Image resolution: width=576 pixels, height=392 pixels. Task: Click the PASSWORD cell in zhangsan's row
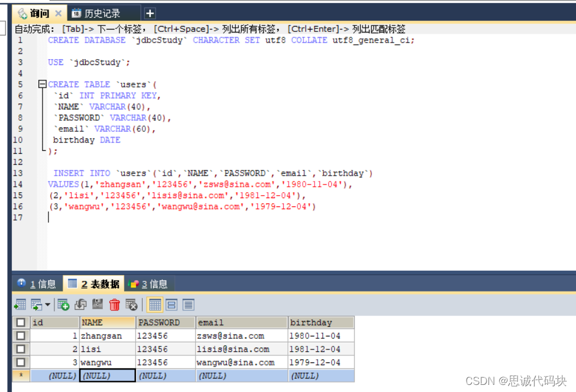pyautogui.click(x=166, y=336)
